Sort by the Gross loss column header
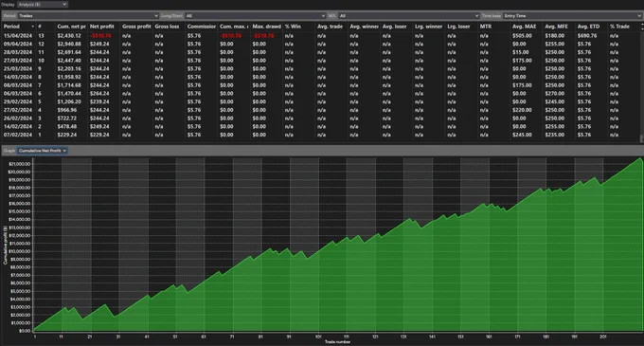This screenshot has height=346, width=644. [x=169, y=27]
